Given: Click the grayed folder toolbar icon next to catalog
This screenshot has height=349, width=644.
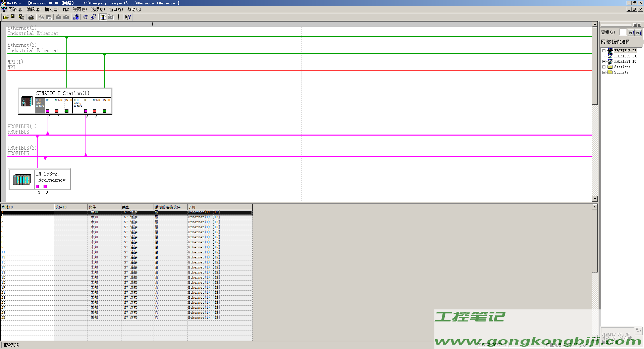Looking at the screenshot, I should (x=111, y=17).
